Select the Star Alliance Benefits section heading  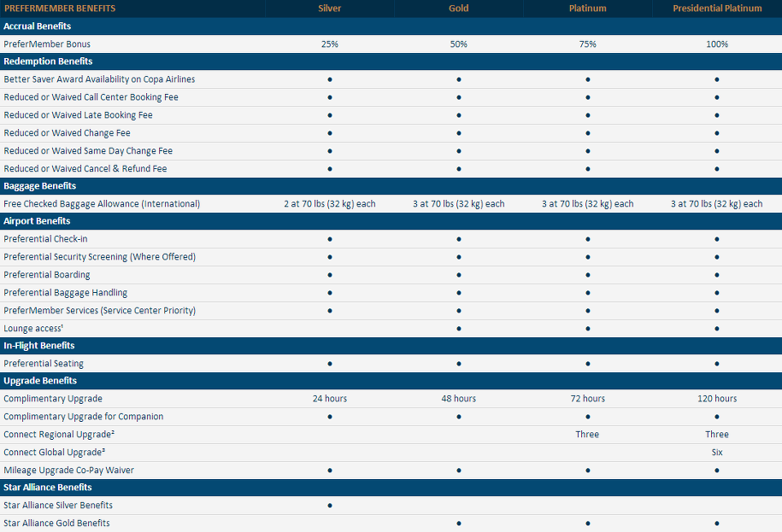[x=48, y=487]
